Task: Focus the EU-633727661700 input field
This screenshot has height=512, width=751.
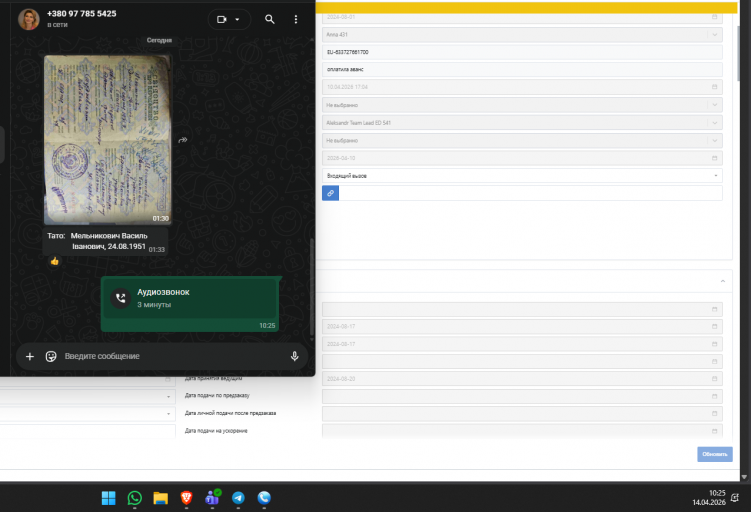Action: click(522, 52)
